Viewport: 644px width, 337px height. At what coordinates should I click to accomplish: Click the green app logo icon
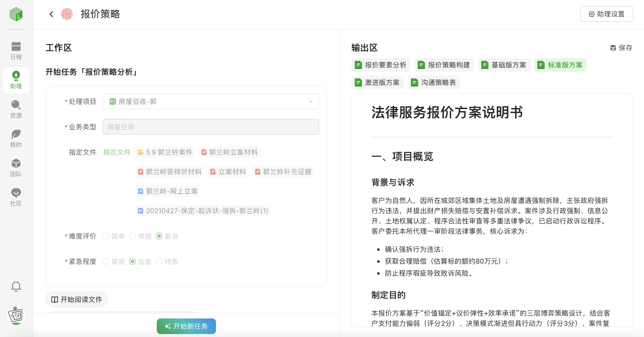[x=16, y=14]
